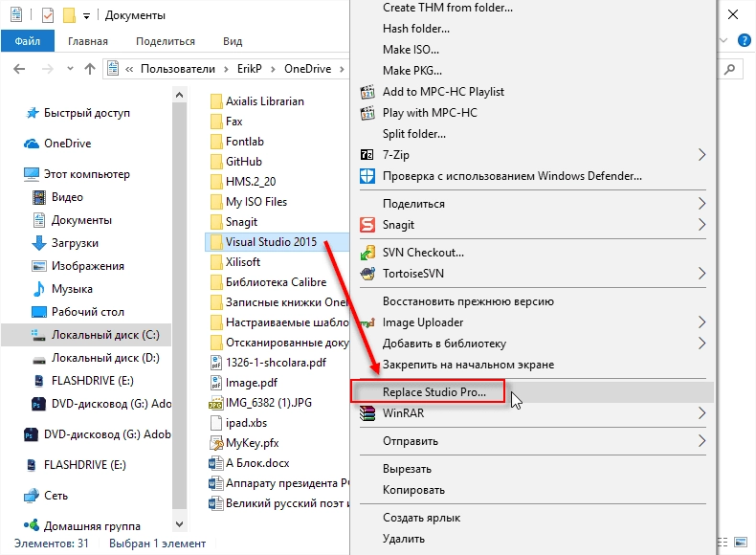Click the Back navigation arrow
The height and width of the screenshot is (555, 756).
click(19, 69)
